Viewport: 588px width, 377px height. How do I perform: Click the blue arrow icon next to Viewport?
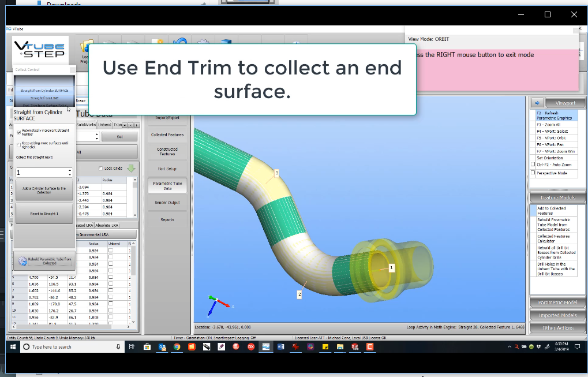536,103
